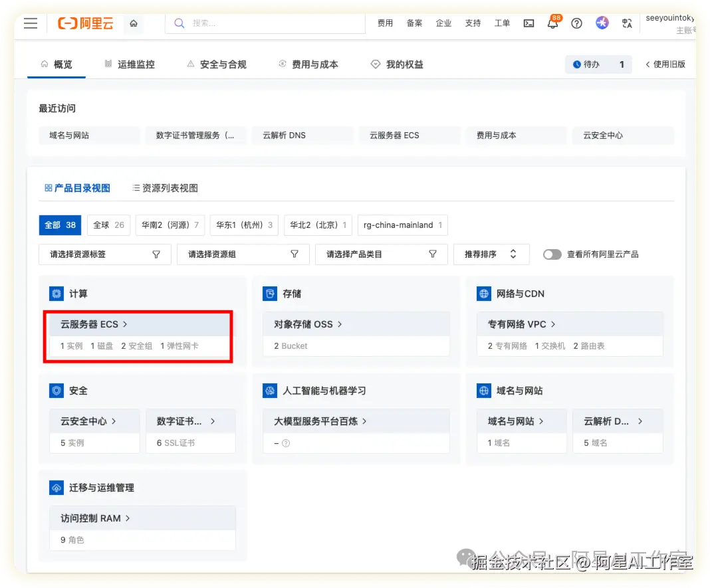Expand 云服务器 ECS chevron
Screen dimensions: 710x588
tap(125, 324)
